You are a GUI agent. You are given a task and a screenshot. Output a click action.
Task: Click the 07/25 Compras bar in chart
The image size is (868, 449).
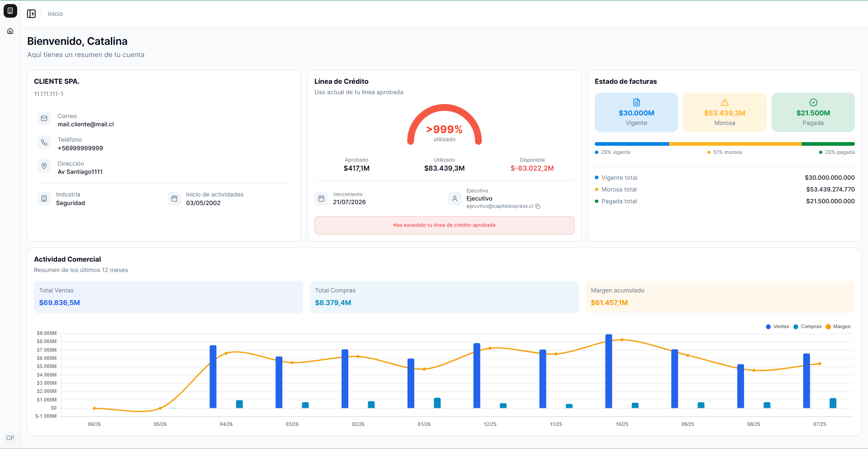coord(833,403)
